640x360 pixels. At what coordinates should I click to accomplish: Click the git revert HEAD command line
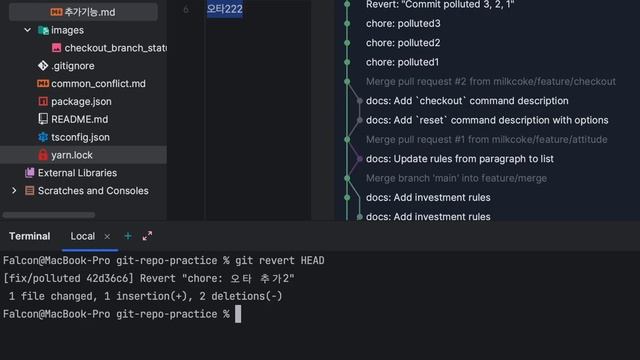(x=164, y=260)
